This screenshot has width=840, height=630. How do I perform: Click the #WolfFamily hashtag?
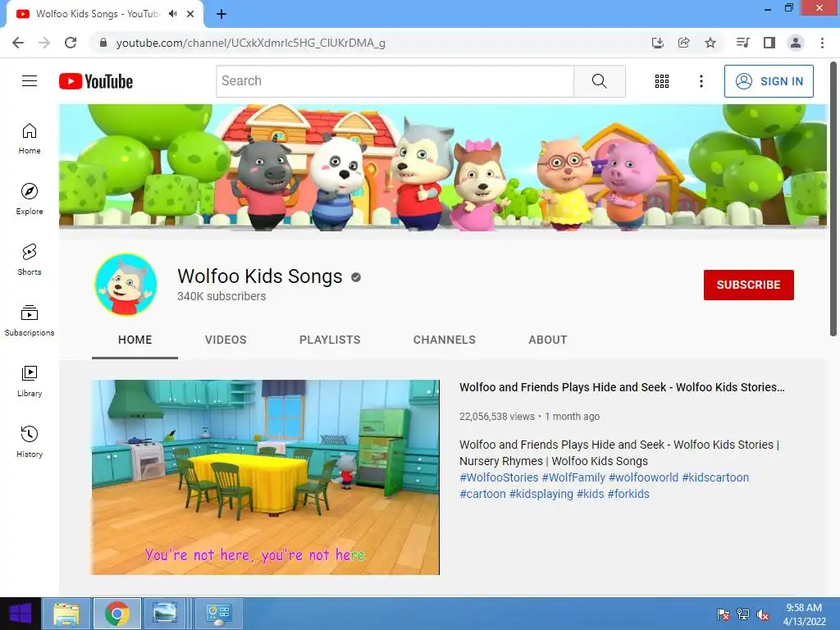click(573, 477)
